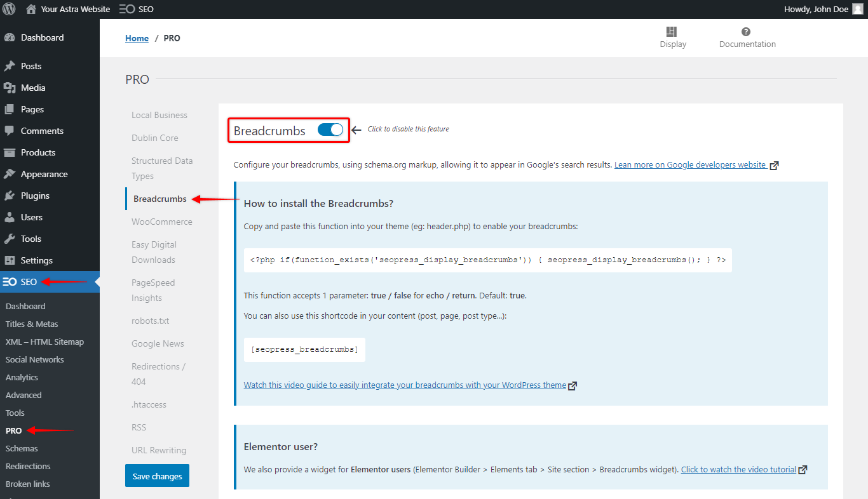This screenshot has width=868, height=499.
Task: Click the John Doe profile avatar
Action: point(858,9)
